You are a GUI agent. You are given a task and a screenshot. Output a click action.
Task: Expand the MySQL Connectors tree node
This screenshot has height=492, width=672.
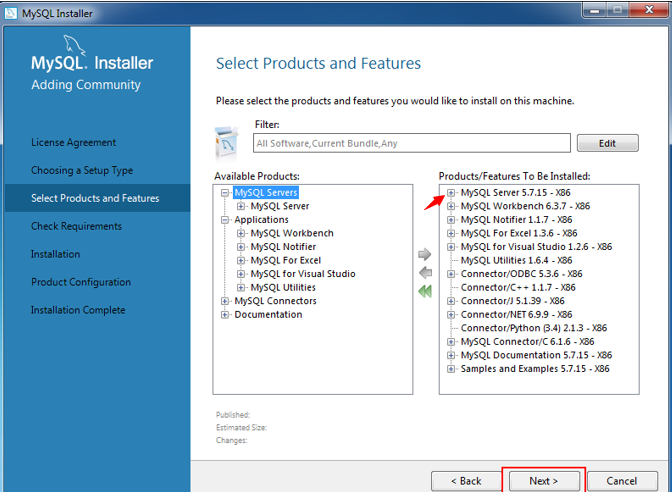225,301
